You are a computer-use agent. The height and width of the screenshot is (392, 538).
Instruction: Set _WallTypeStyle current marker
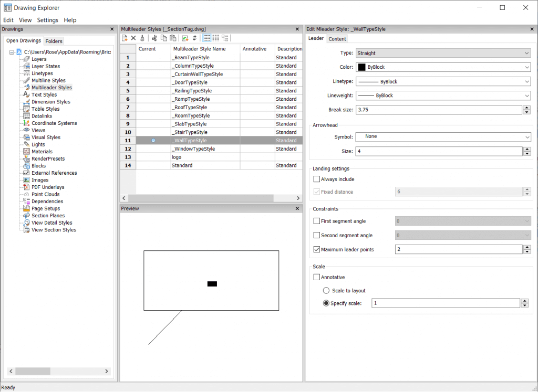click(153, 141)
